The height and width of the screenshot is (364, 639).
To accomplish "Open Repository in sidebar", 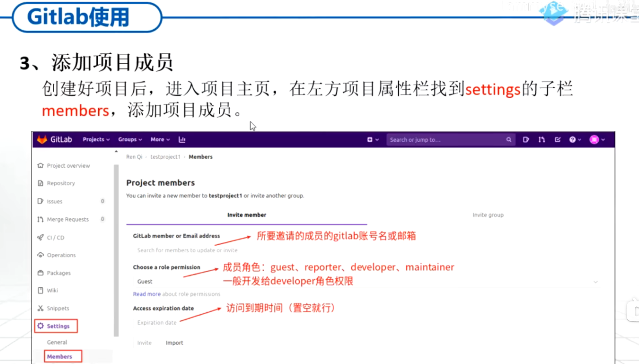I will tap(61, 183).
